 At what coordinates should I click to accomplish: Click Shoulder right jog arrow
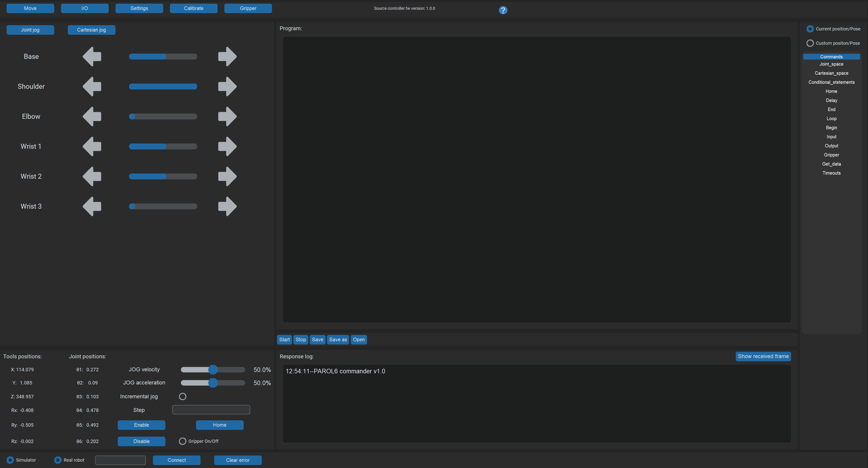[x=228, y=87]
